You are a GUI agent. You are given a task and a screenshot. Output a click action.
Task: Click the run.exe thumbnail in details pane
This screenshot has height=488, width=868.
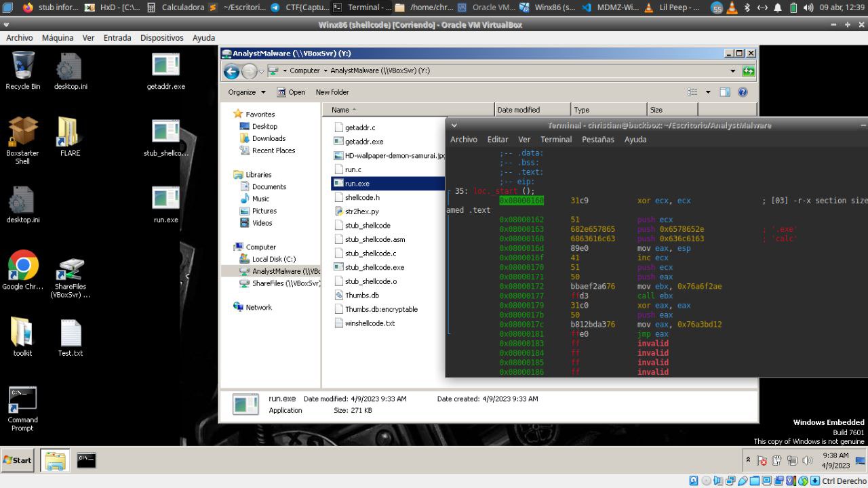click(x=245, y=405)
